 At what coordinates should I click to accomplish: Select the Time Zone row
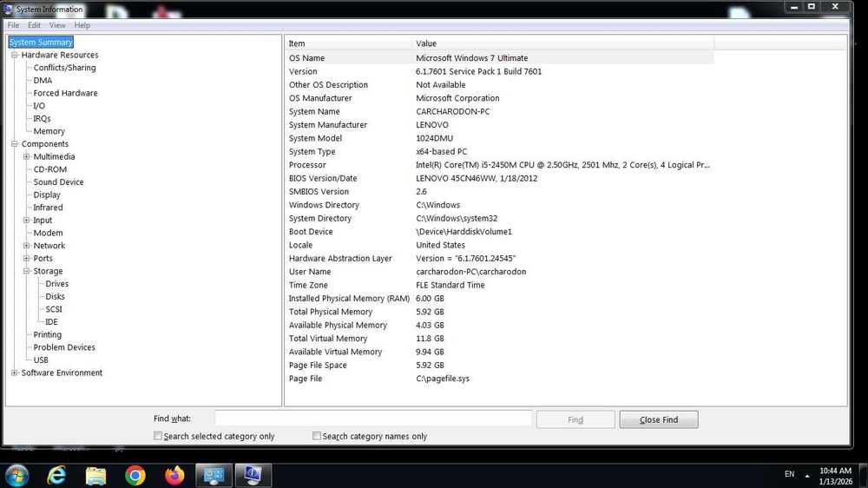point(499,286)
